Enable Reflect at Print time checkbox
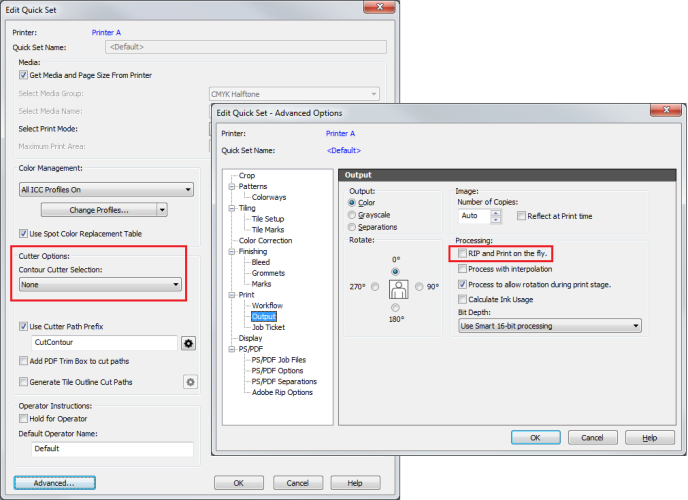688x500 pixels. [x=521, y=216]
